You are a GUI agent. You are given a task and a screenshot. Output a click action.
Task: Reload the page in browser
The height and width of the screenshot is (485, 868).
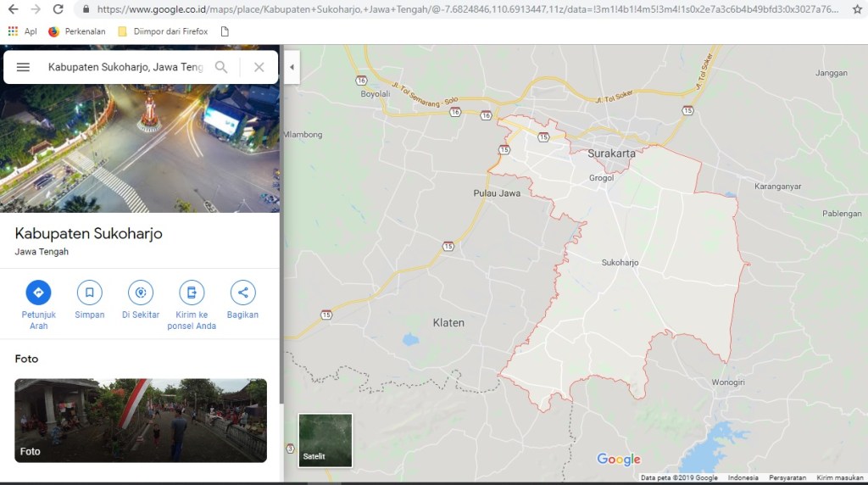(x=58, y=9)
